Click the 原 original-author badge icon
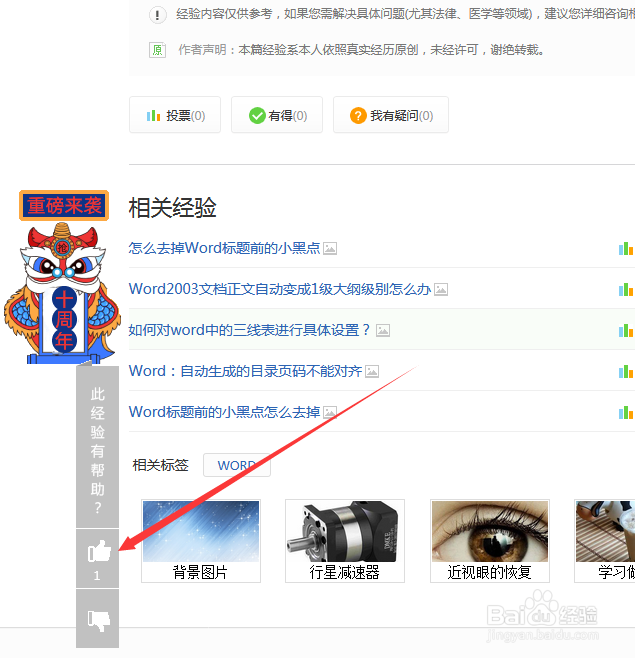Screen dimensions: 635x658 [x=157, y=50]
